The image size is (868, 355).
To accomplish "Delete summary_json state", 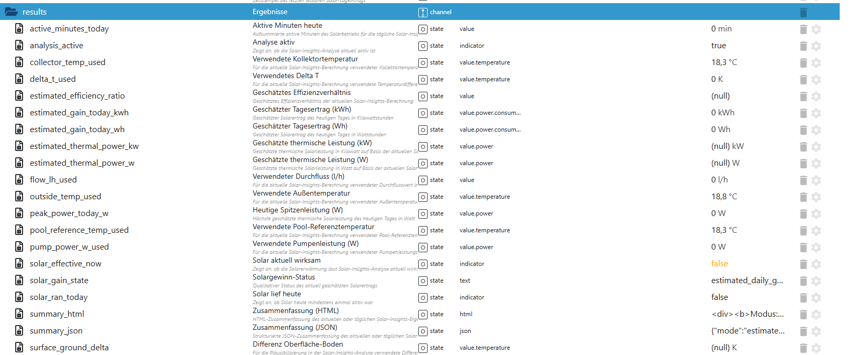I will tap(803, 331).
